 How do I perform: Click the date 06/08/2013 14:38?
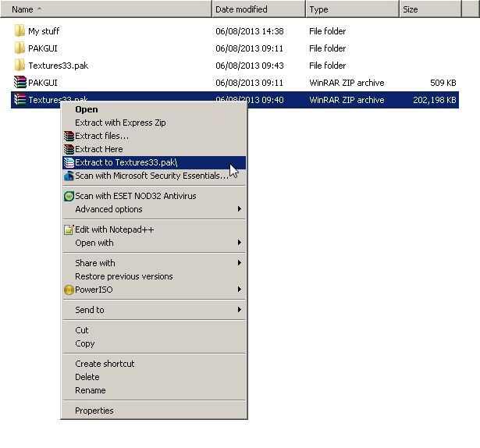click(x=250, y=31)
